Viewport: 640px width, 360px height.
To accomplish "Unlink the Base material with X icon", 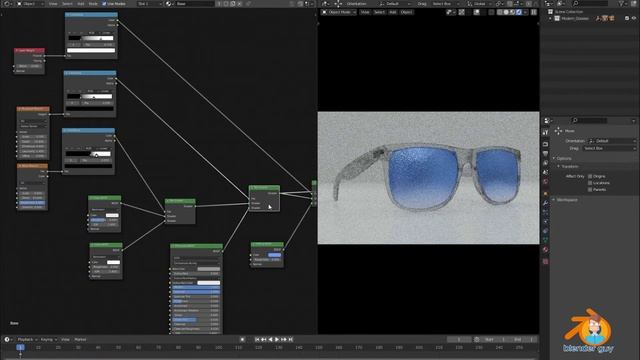I will (240, 4).
